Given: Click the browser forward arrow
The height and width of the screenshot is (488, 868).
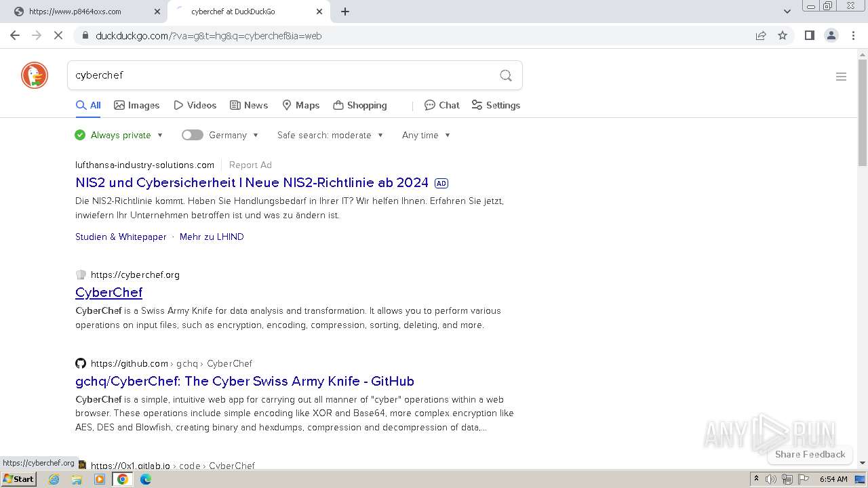Looking at the screenshot, I should [37, 35].
